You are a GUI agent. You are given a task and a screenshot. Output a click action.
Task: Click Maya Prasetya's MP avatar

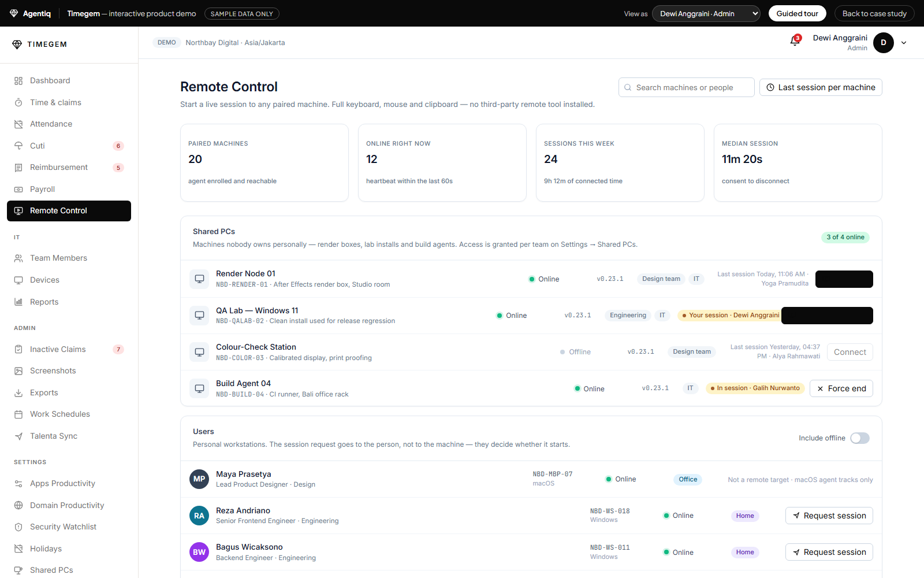click(x=199, y=479)
